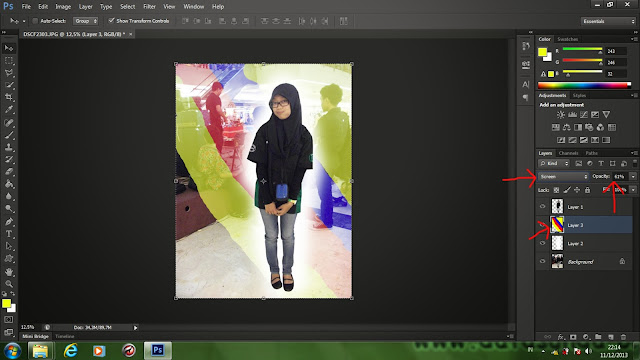Uncheck Show Transform Controls
Viewport: 640px width, 360px height.
111,20
